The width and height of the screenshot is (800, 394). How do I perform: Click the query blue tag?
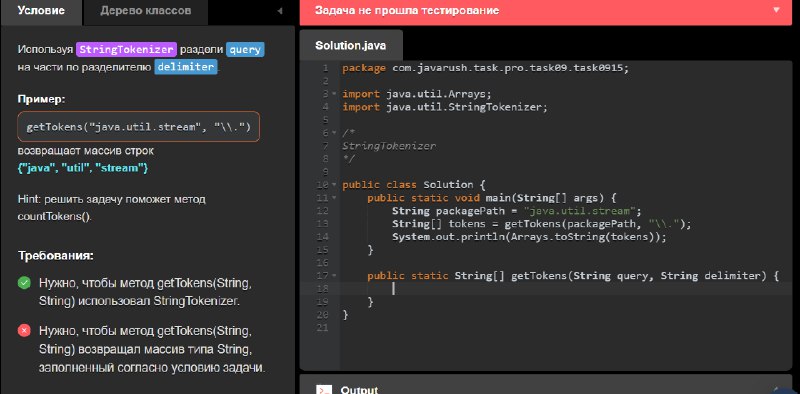point(245,50)
